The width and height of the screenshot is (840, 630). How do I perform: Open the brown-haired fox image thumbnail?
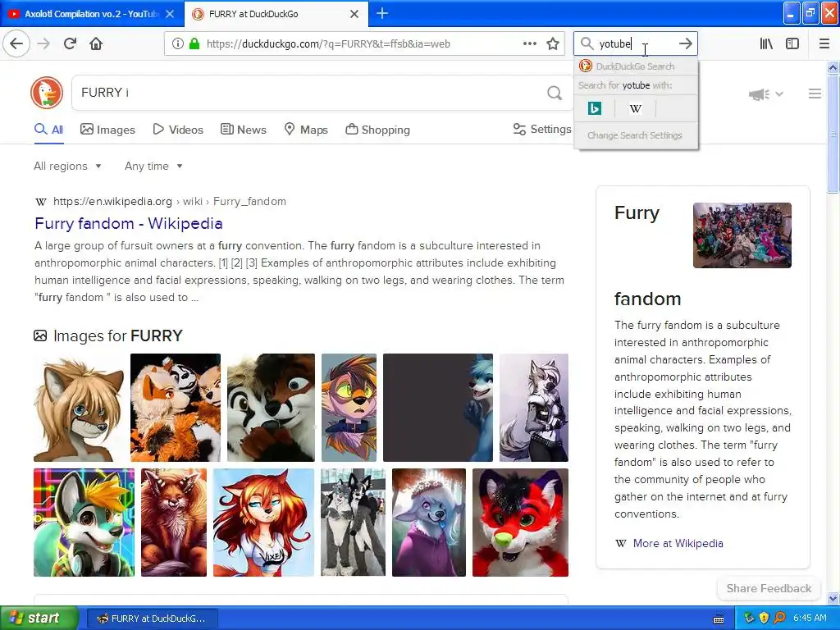[79, 408]
